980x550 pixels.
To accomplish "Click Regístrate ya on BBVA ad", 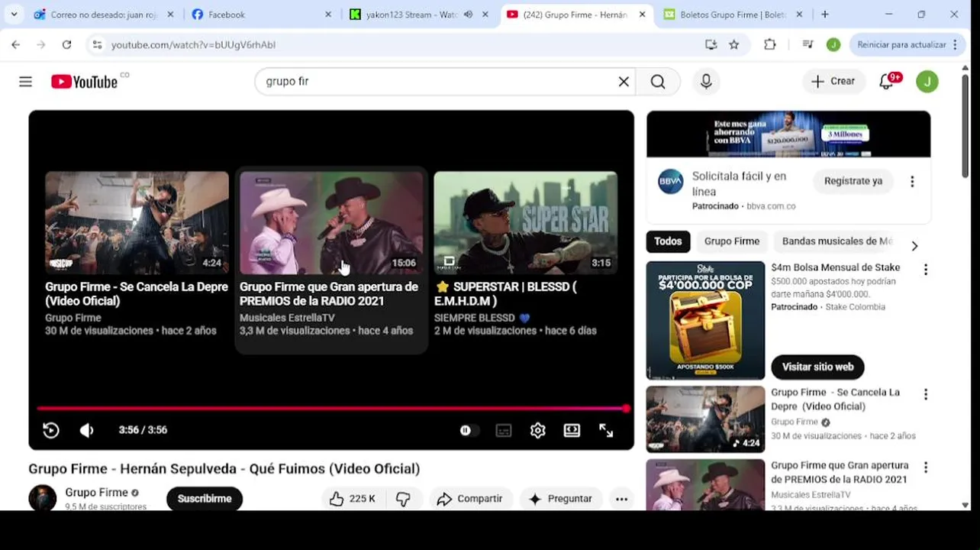I will point(853,181).
